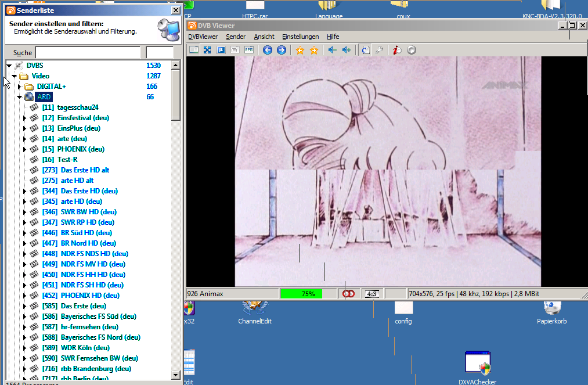
Task: Select channel [11] tagesschau24
Action: [x=70, y=107]
